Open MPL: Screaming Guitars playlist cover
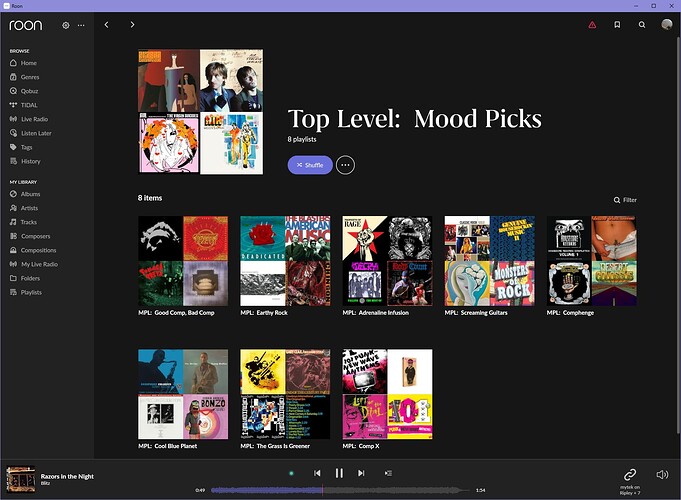681x500 pixels. (x=489, y=261)
